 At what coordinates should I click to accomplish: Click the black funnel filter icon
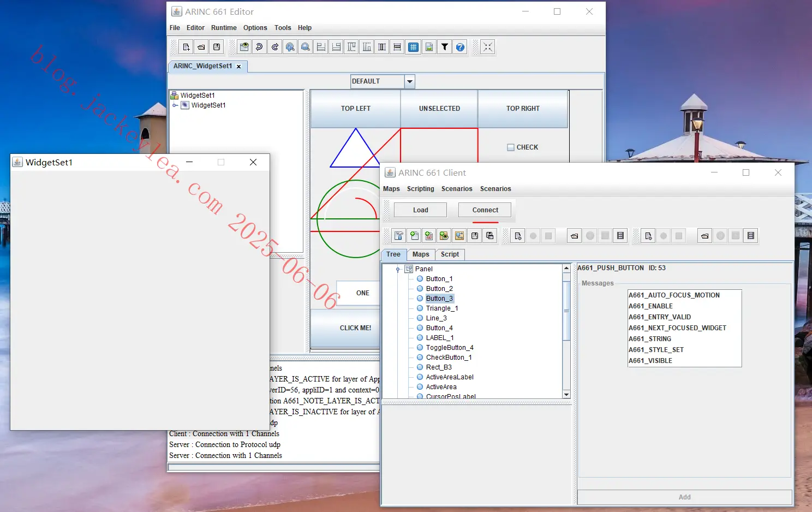445,47
